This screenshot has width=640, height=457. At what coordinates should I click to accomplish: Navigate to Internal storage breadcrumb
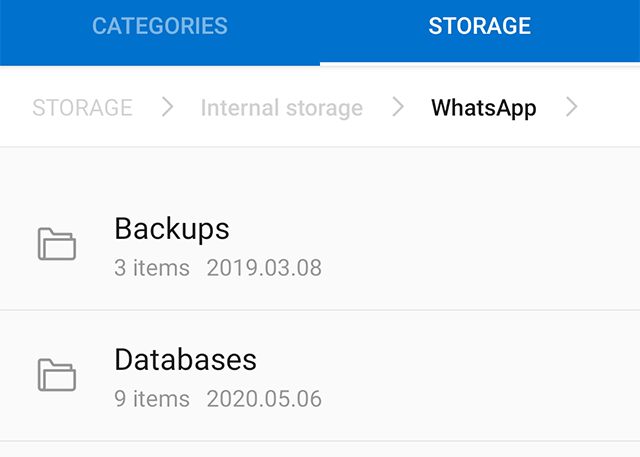click(x=282, y=107)
